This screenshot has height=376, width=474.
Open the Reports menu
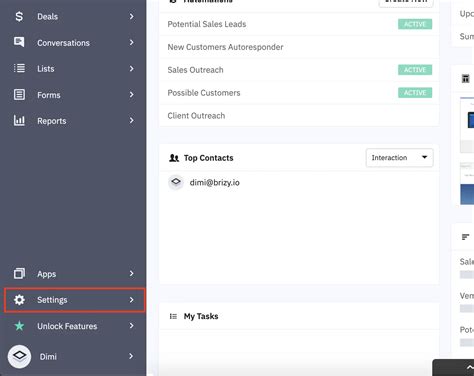[x=73, y=120]
